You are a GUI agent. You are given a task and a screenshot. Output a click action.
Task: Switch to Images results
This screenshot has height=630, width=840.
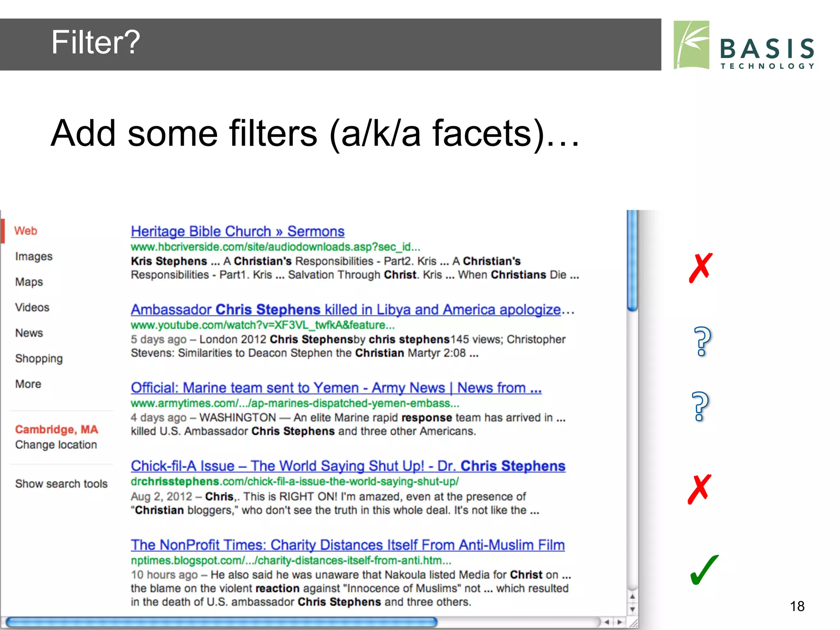34,256
